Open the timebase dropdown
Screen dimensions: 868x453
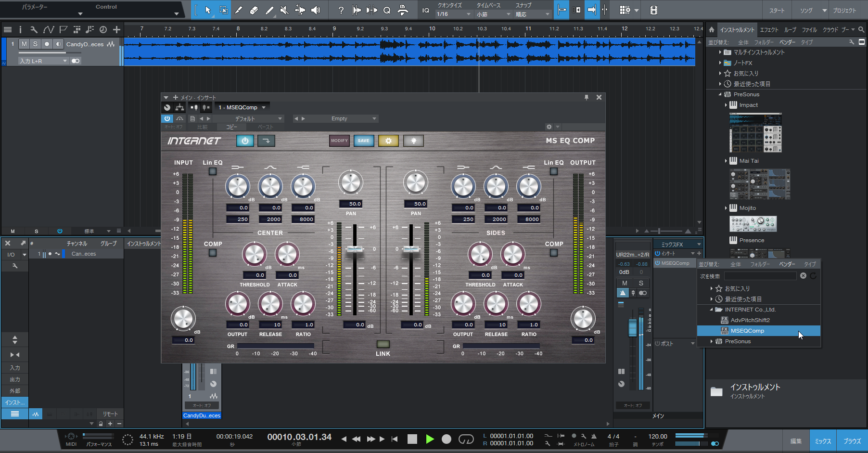pos(494,14)
